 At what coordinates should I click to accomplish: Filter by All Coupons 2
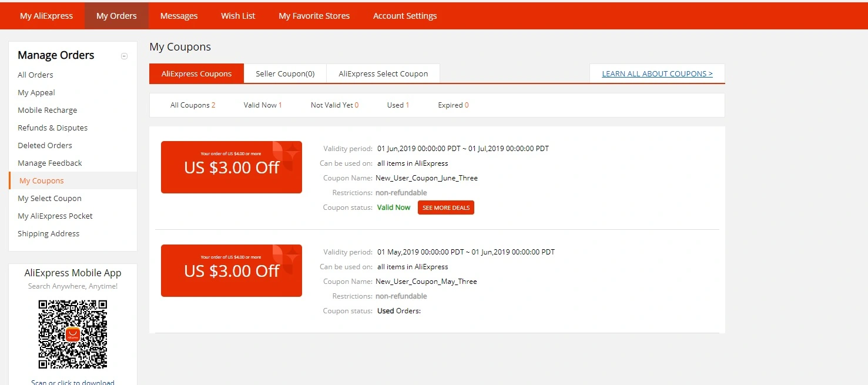pyautogui.click(x=193, y=105)
